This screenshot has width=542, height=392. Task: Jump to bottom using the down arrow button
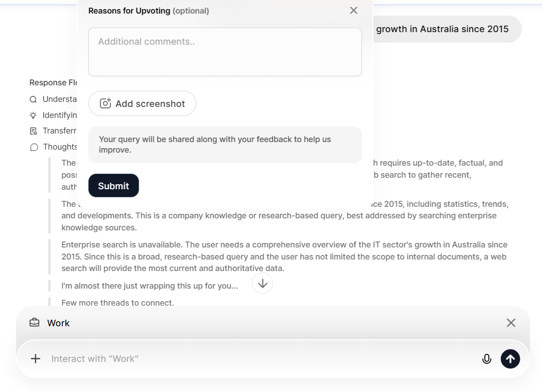click(262, 284)
